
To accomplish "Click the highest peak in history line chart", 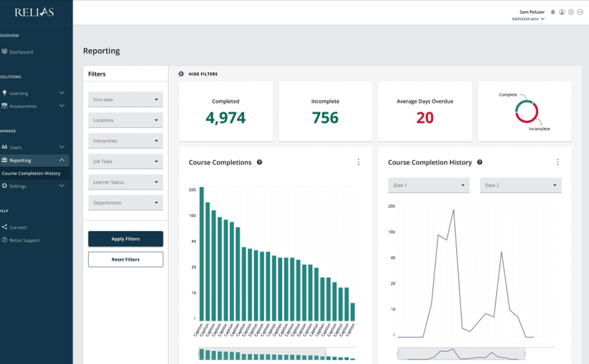I will pos(453,210).
